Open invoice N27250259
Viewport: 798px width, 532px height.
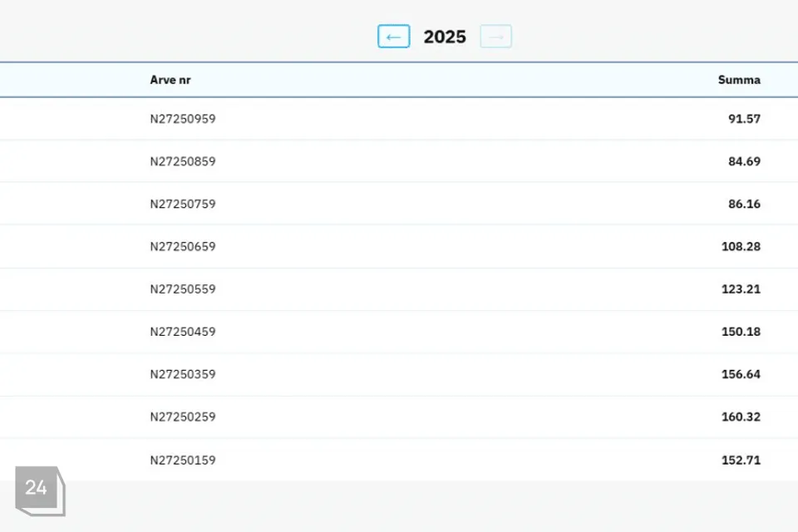click(x=183, y=416)
